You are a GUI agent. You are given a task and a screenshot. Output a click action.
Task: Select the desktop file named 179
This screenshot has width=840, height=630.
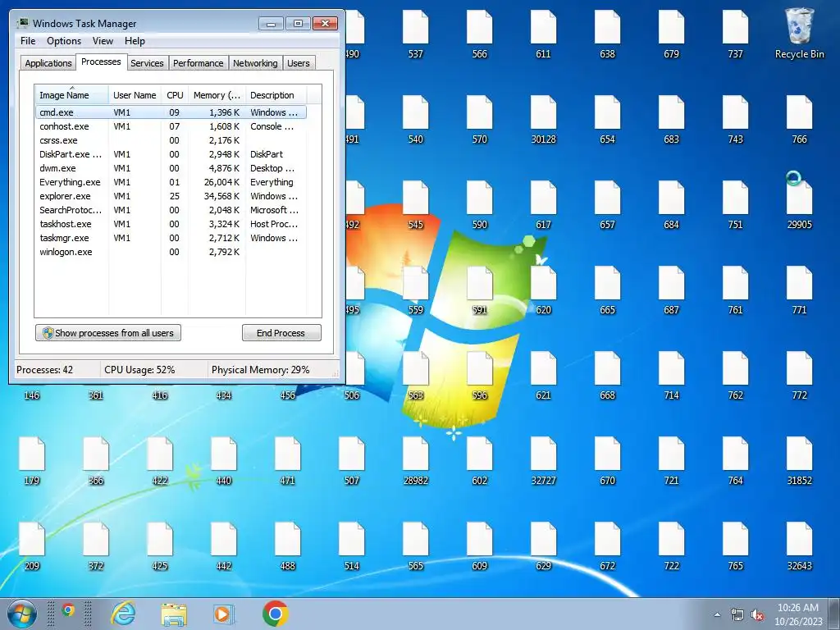pyautogui.click(x=32, y=460)
